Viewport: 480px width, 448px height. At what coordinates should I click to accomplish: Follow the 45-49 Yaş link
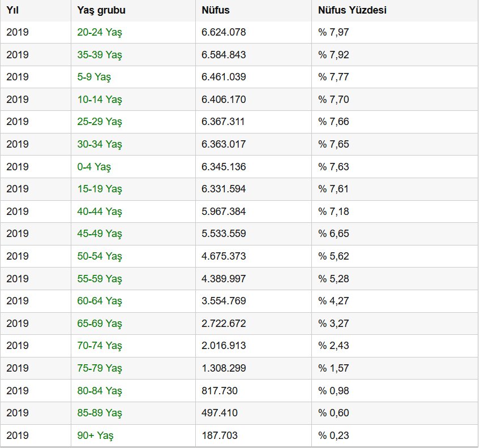pyautogui.click(x=100, y=234)
